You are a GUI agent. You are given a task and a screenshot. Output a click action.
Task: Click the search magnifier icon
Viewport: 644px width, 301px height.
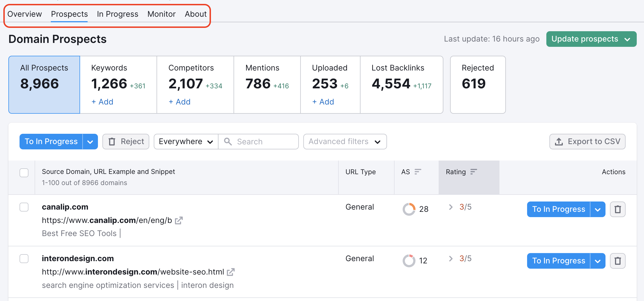pos(228,142)
